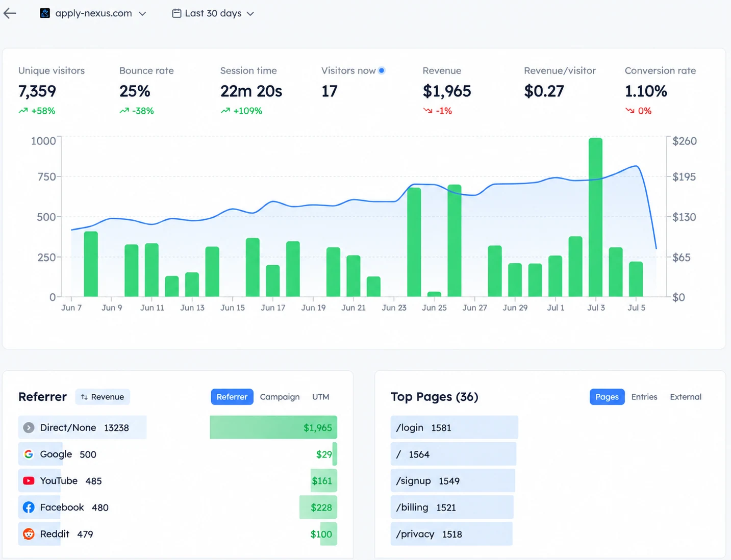Click the Reddit logo icon
The height and width of the screenshot is (560, 731).
click(29, 534)
